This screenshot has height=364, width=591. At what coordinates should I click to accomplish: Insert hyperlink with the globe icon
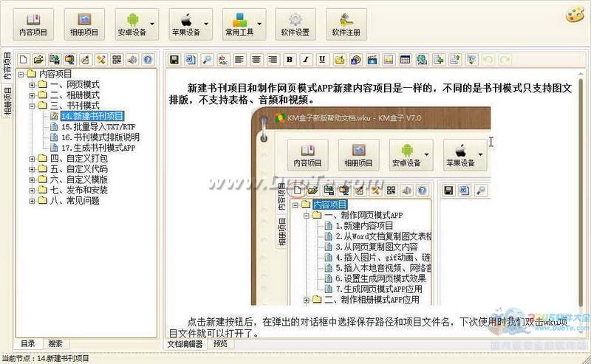[422, 60]
